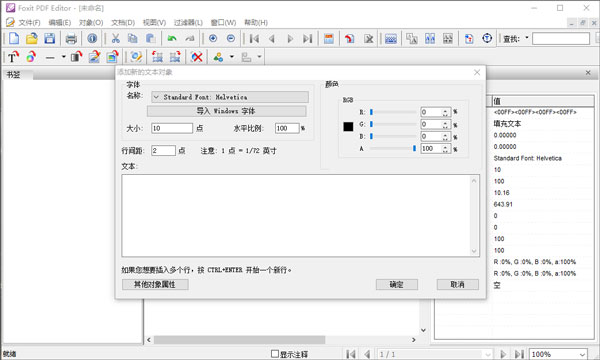Viewport: 600px width, 360px height.
Task: Click the G color slider
Action: pyautogui.click(x=393, y=124)
